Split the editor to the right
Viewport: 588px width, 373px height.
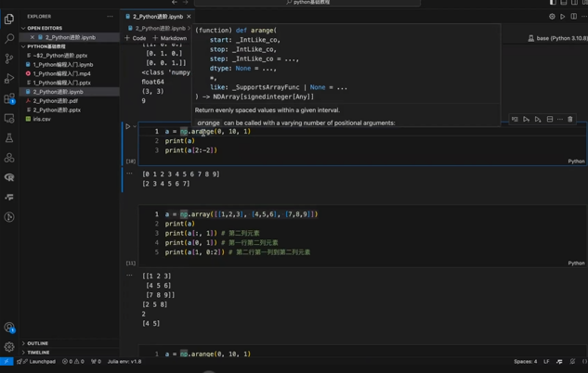[x=574, y=17]
